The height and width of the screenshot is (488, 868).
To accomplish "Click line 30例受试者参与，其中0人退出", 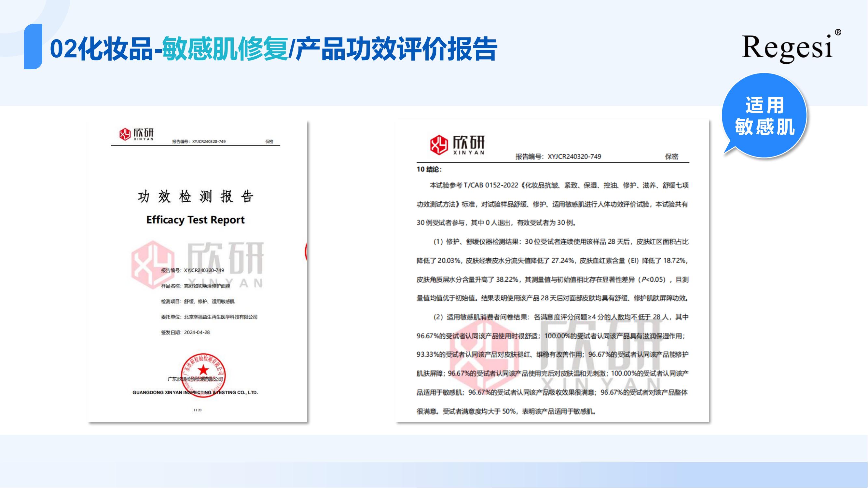I will (496, 223).
